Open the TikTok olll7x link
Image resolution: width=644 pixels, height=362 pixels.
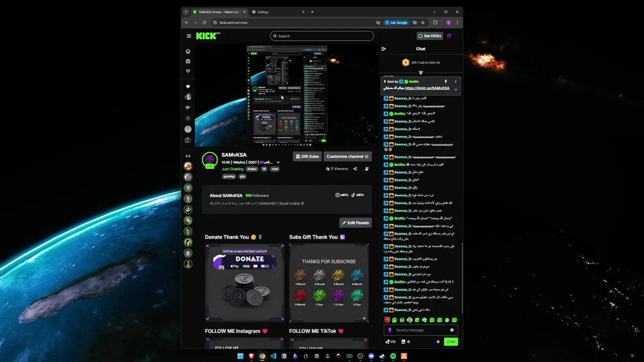[x=358, y=195]
